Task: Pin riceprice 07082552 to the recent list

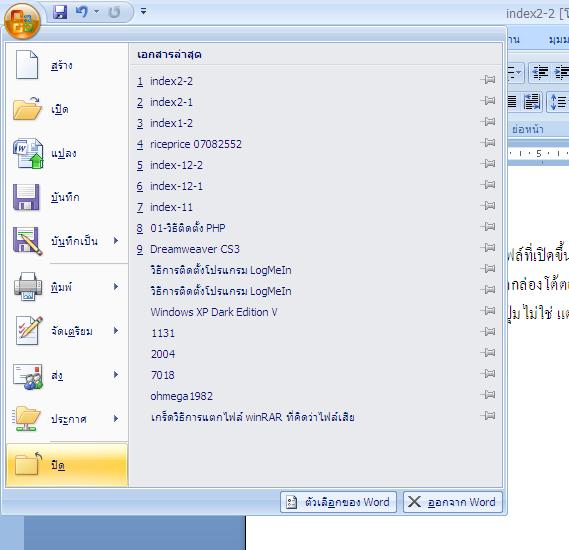Action: 488,143
